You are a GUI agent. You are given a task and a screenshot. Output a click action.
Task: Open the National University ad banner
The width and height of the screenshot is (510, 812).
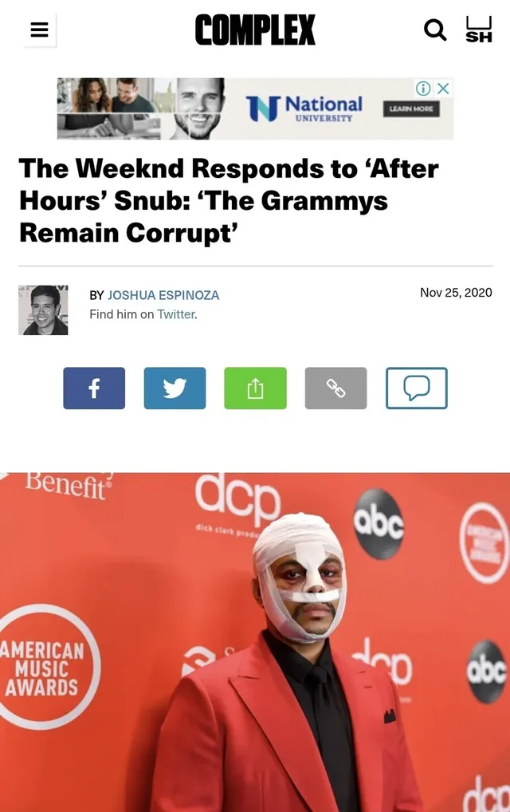[255, 108]
